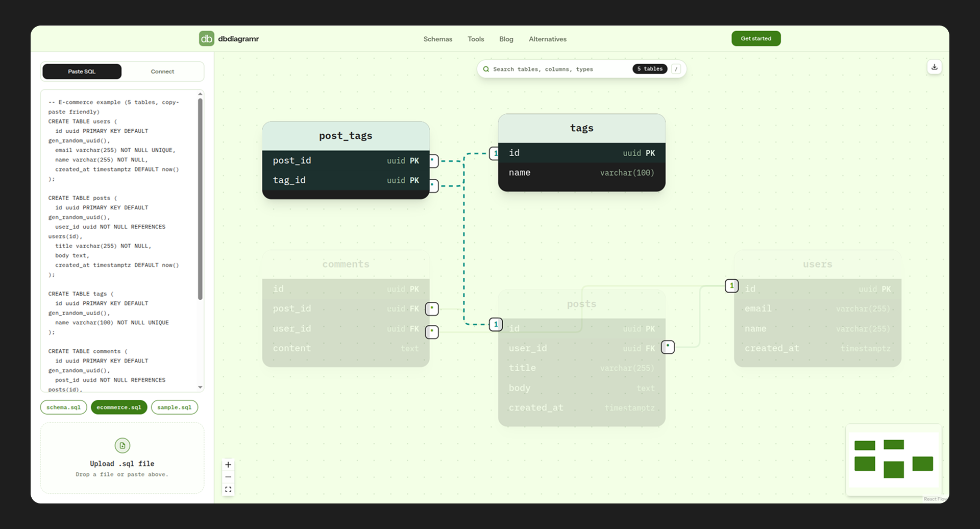Click the posts title column row
This screenshot has height=529, width=980.
[581, 368]
